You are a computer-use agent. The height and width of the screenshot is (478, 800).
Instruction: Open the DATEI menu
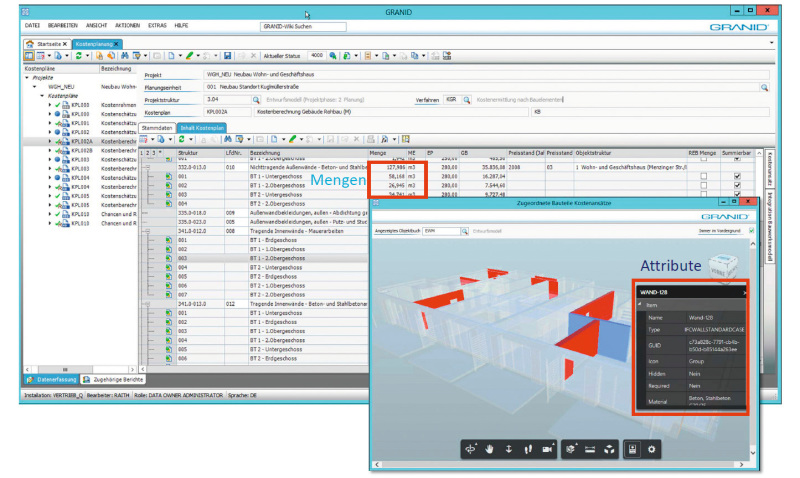click(32, 26)
